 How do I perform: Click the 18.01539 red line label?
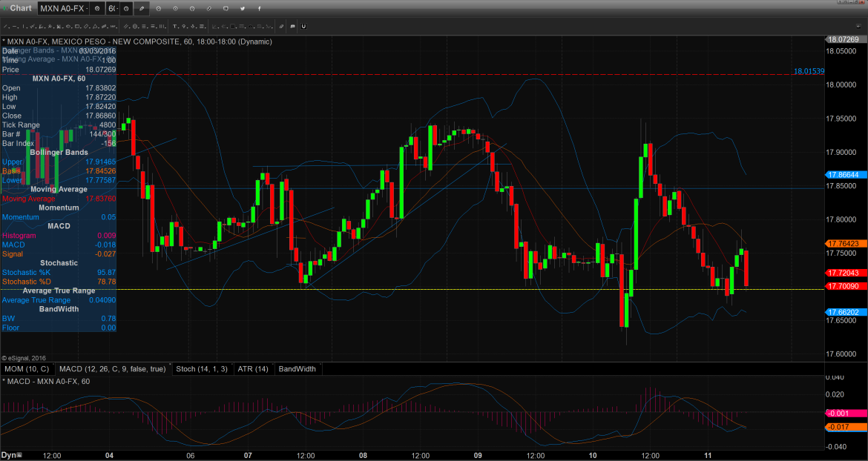[809, 70]
